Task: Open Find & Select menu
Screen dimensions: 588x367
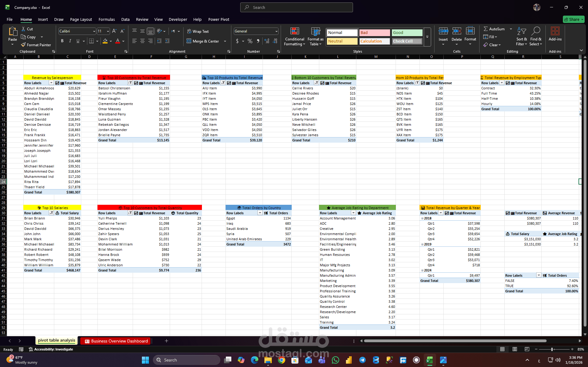Action: point(536,36)
